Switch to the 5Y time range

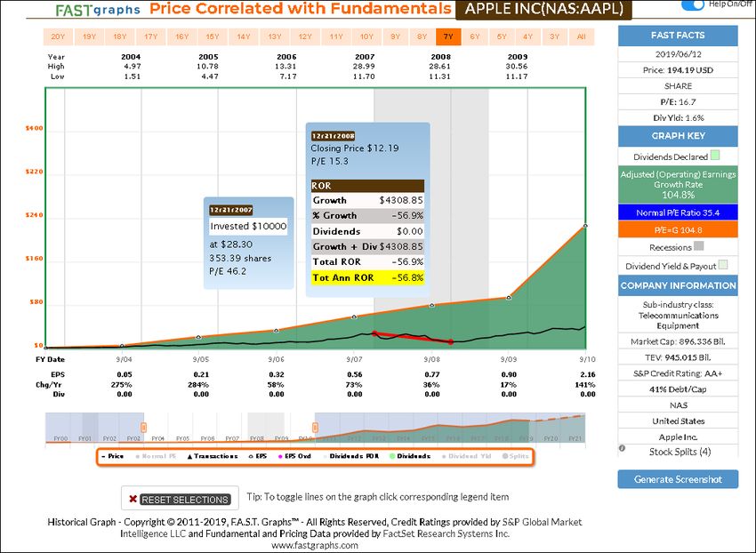502,36
